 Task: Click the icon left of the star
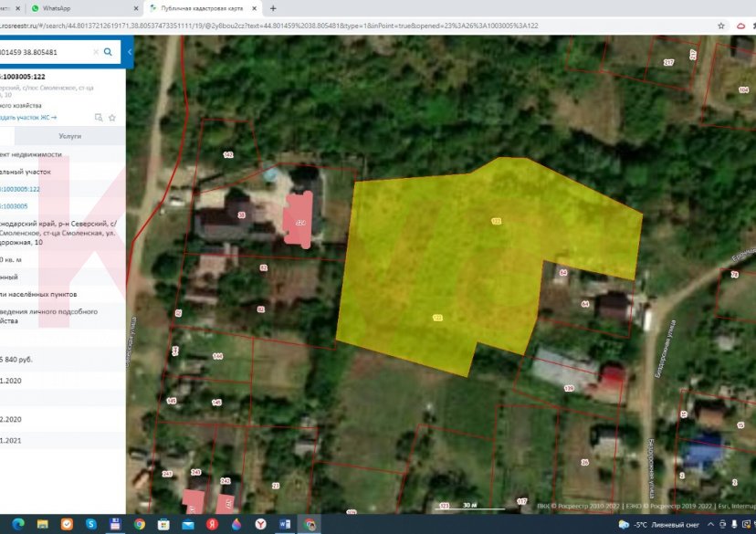click(99, 118)
